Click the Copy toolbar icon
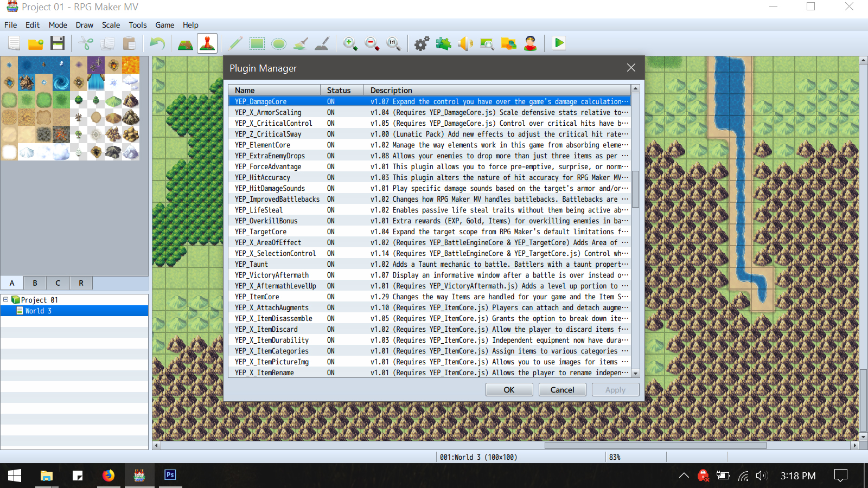 click(x=107, y=43)
